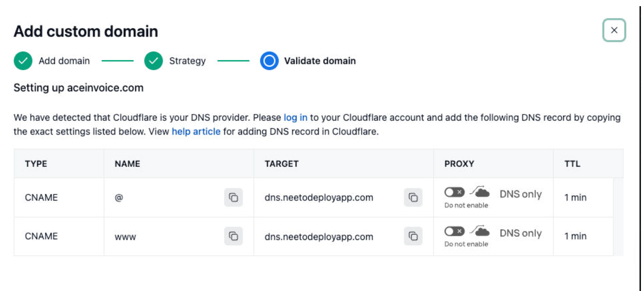
Task: Copy the name value of the www record
Action: [233, 236]
